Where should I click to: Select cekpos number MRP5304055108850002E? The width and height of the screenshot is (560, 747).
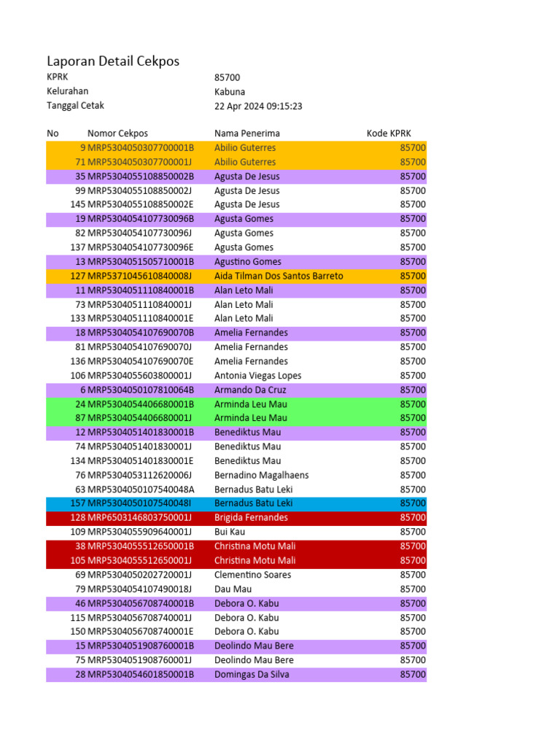click(141, 204)
